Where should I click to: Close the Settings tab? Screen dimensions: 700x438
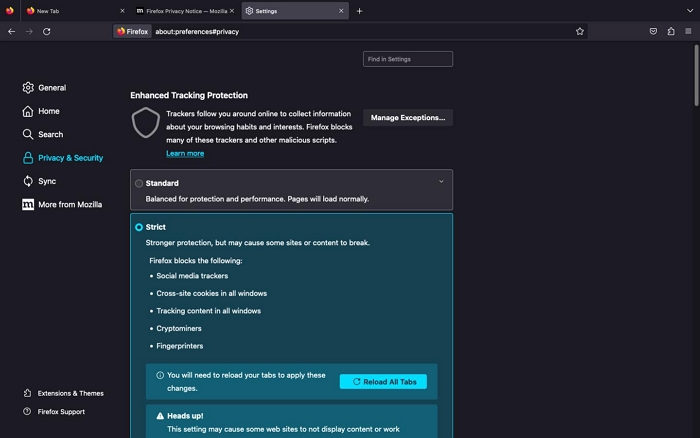point(341,11)
